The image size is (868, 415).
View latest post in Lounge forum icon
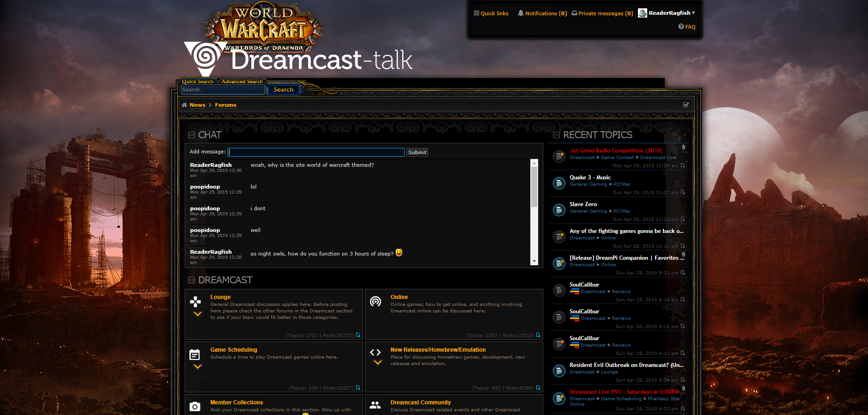click(x=358, y=335)
